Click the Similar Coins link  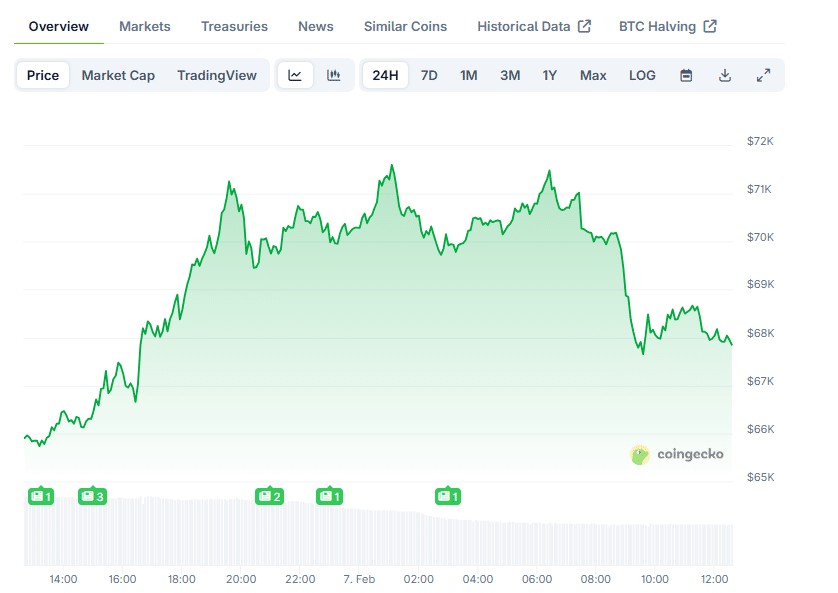(405, 26)
